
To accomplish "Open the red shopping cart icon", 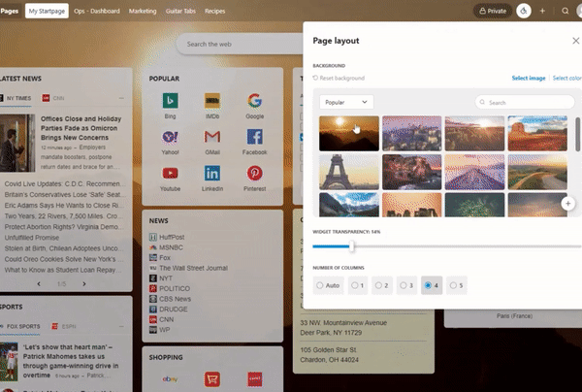I will (211, 379).
